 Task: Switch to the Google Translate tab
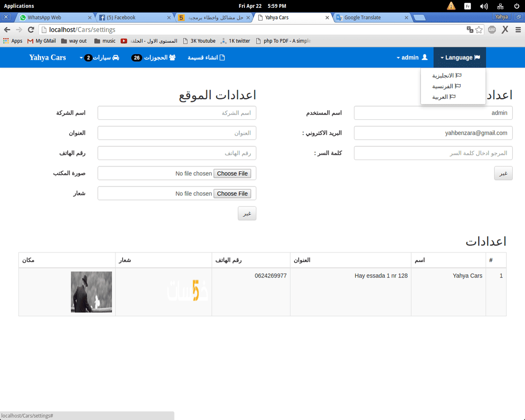click(372, 17)
